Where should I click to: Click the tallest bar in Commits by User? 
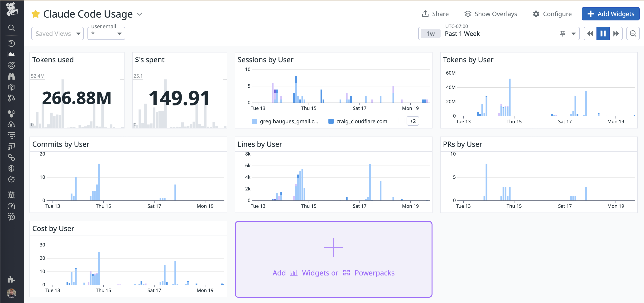(x=99, y=182)
